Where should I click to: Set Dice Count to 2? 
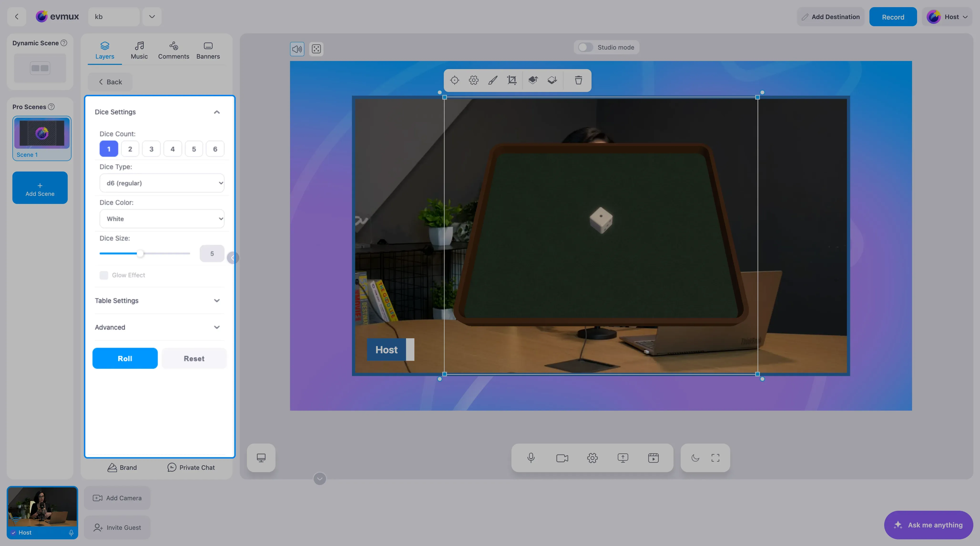click(x=130, y=149)
